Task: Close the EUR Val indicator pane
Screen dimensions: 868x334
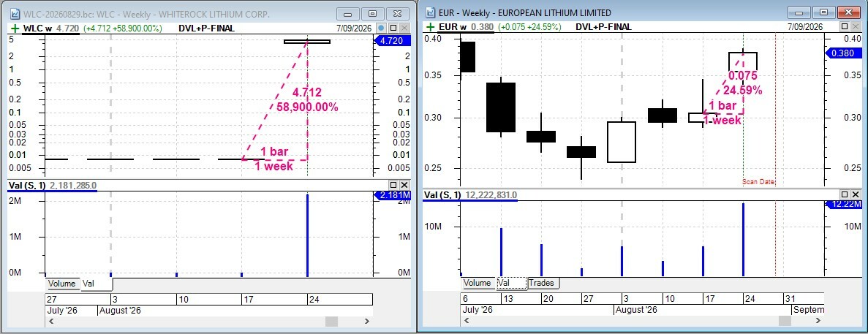Action: click(x=856, y=194)
